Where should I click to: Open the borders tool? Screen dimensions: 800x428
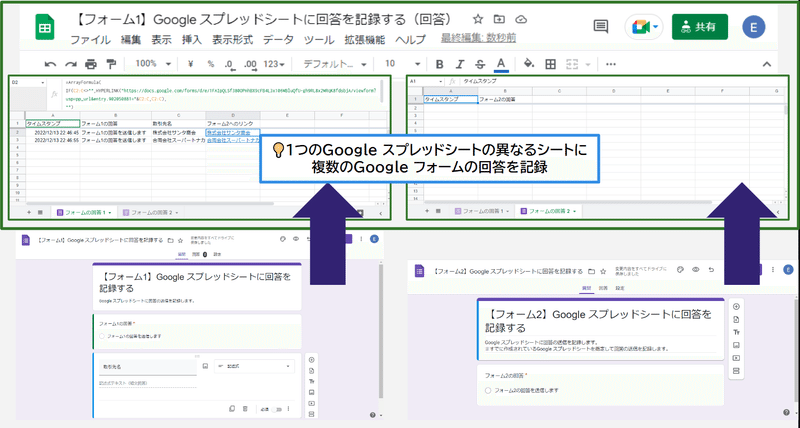551,64
